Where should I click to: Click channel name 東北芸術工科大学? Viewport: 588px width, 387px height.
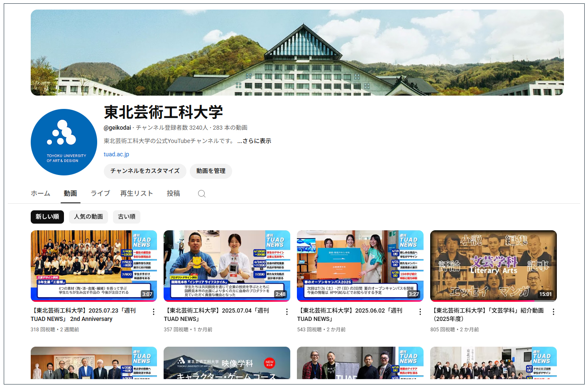pyautogui.click(x=163, y=112)
